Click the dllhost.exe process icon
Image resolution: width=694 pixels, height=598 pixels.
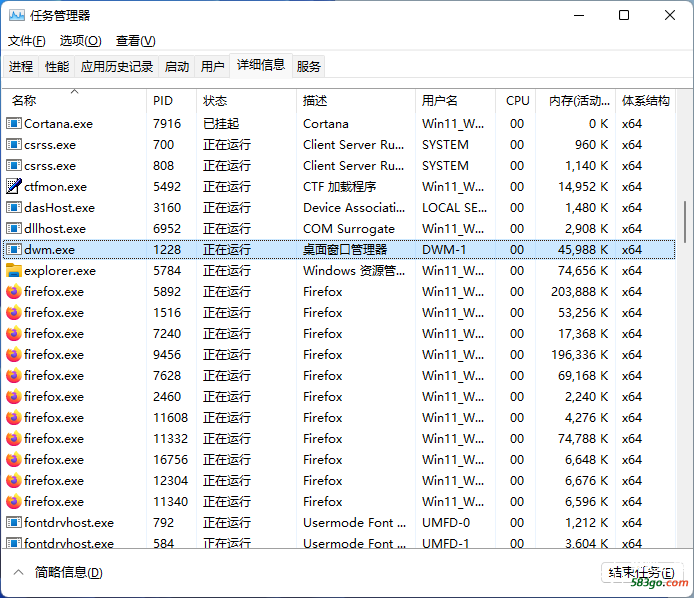pos(14,228)
